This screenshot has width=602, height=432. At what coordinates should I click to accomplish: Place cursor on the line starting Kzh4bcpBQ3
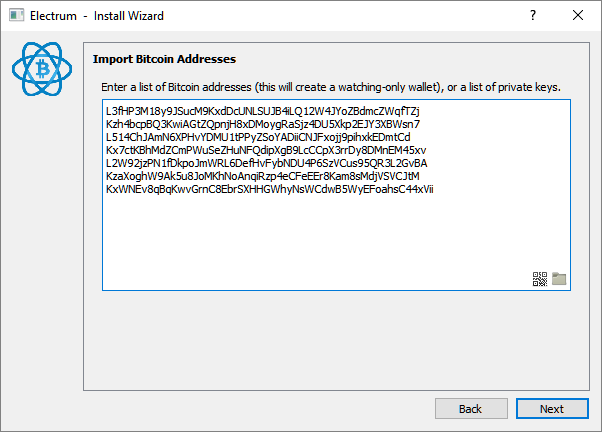point(263,124)
